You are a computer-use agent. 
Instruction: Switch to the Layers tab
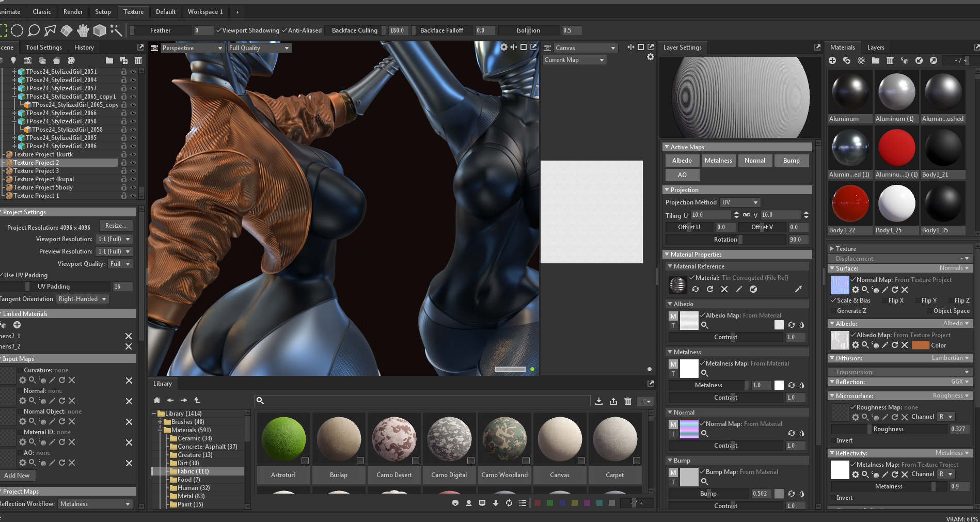click(x=875, y=48)
